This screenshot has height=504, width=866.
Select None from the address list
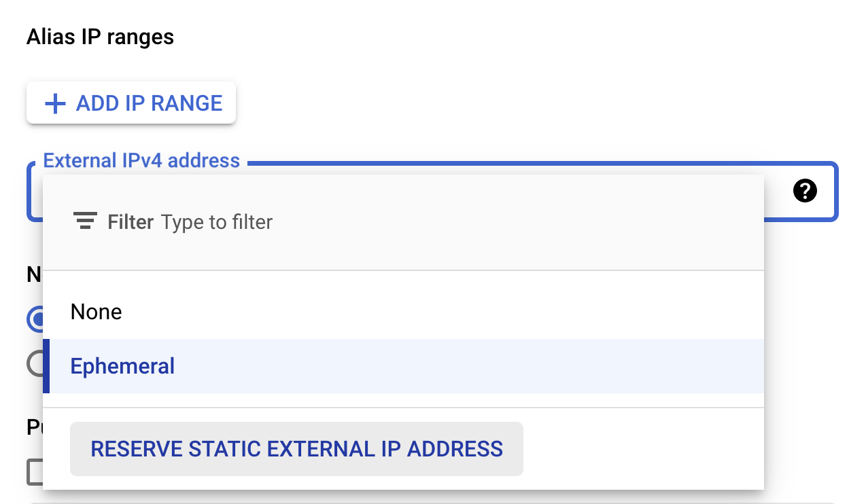(x=97, y=312)
